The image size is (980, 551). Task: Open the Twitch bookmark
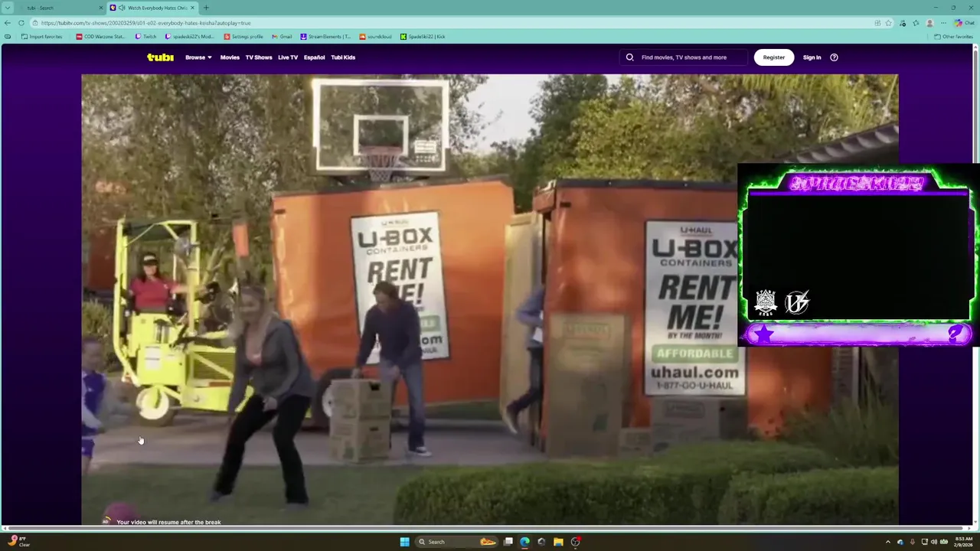[145, 37]
